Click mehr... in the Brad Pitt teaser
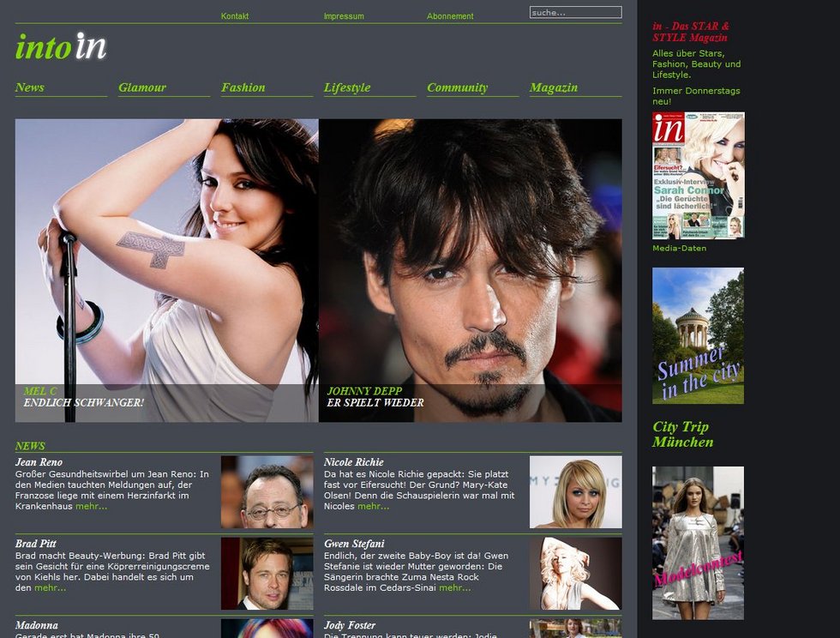The image size is (840, 638). click(x=51, y=587)
